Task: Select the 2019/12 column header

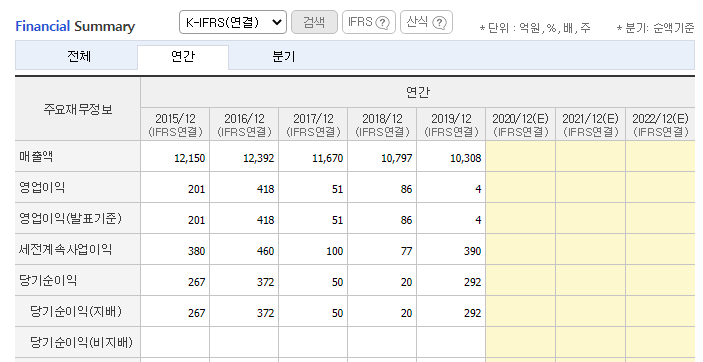Action: pos(451,124)
